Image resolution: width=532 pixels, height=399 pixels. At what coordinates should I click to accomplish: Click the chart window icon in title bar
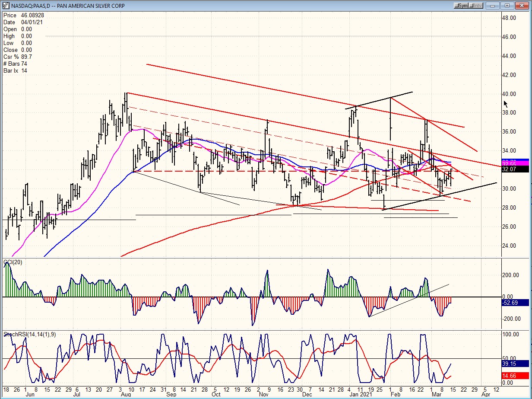click(x=5, y=5)
